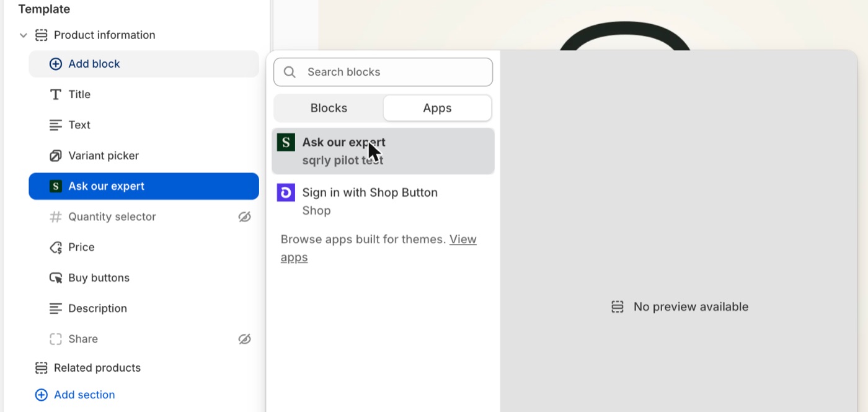This screenshot has width=868, height=412.
Task: Click the Buy buttons cursor icon
Action: [56, 278]
